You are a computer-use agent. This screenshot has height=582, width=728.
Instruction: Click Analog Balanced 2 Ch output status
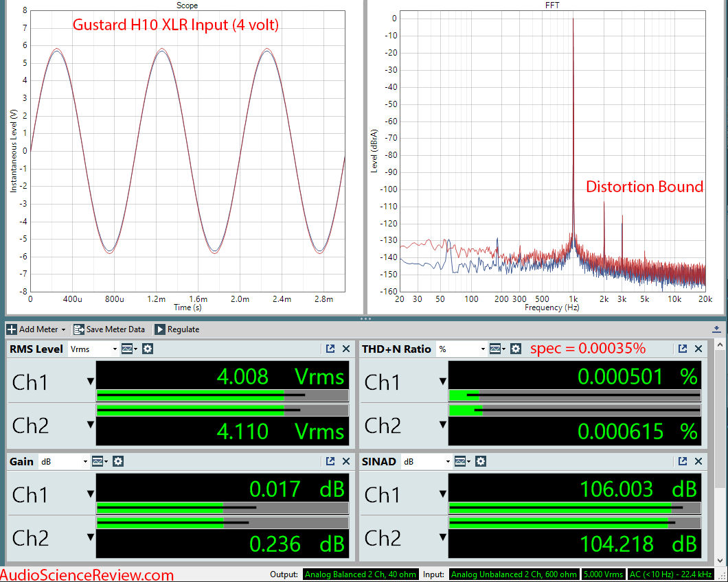pos(361,574)
